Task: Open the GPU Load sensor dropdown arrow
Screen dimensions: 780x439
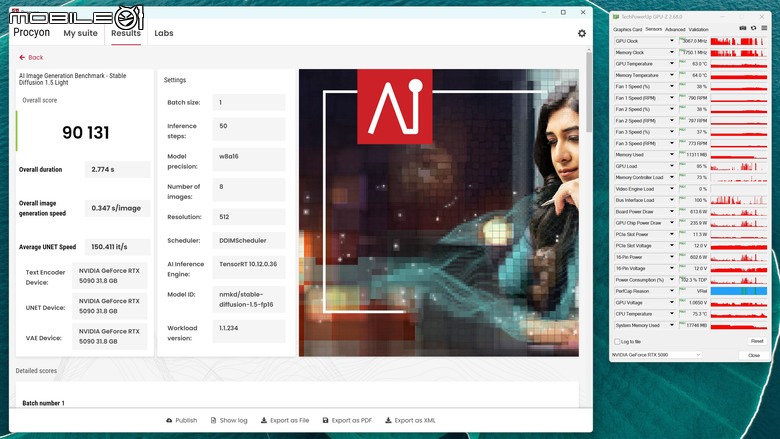Action: [x=672, y=166]
